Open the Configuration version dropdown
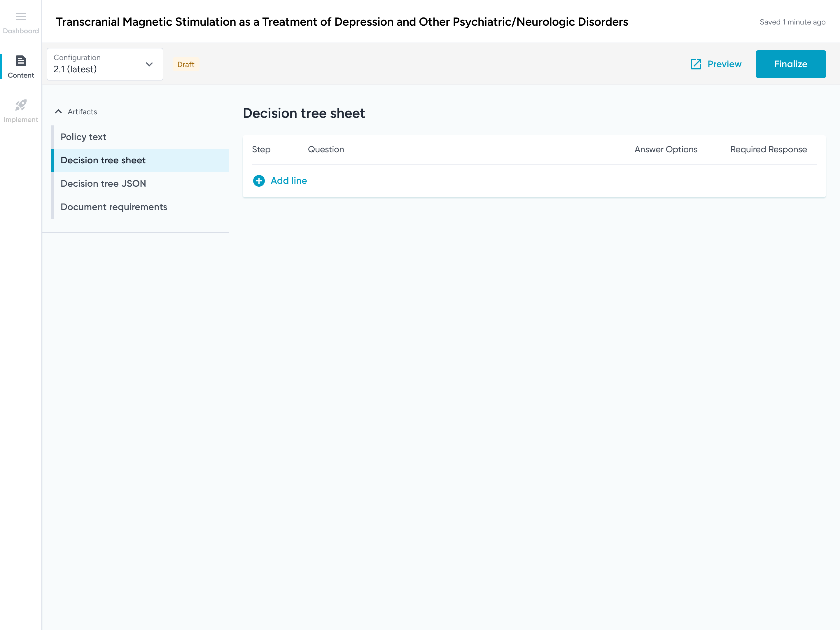 tap(105, 64)
